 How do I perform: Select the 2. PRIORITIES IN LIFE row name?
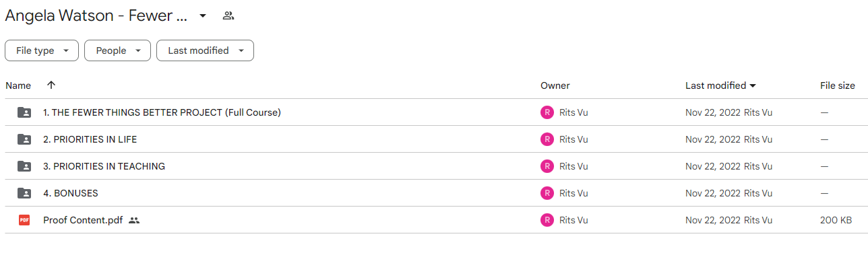tap(90, 139)
